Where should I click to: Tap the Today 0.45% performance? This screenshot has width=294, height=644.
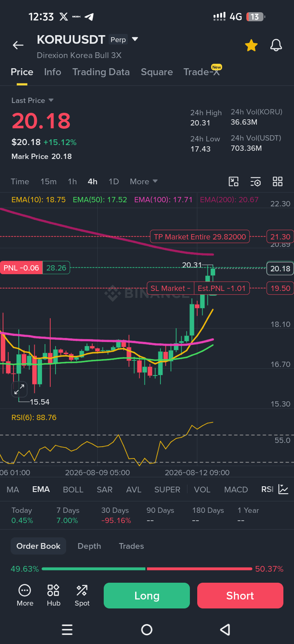[x=22, y=515]
